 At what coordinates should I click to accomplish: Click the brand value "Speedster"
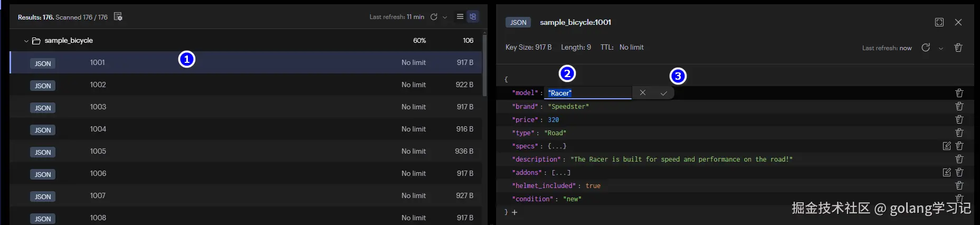pyautogui.click(x=568, y=107)
